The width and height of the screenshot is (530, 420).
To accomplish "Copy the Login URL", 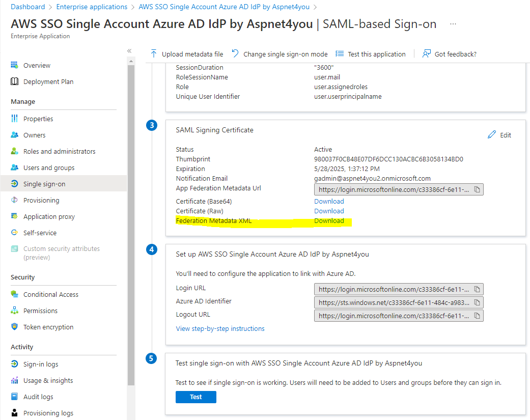I will (477, 289).
